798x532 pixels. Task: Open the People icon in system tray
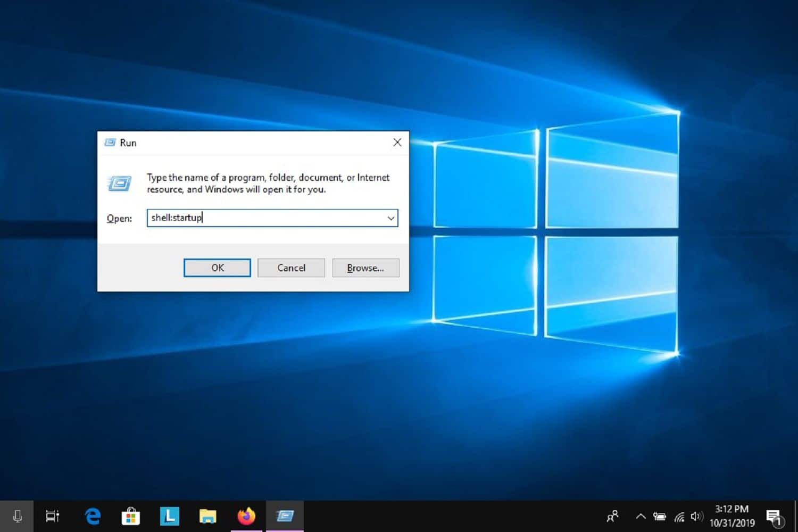point(613,516)
